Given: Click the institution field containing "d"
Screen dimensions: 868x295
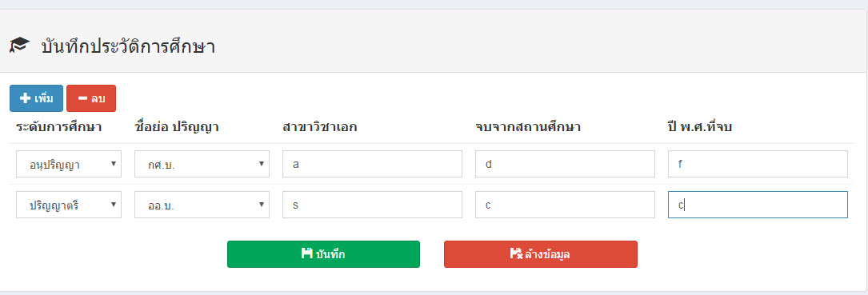Looking at the screenshot, I should pos(565,165).
